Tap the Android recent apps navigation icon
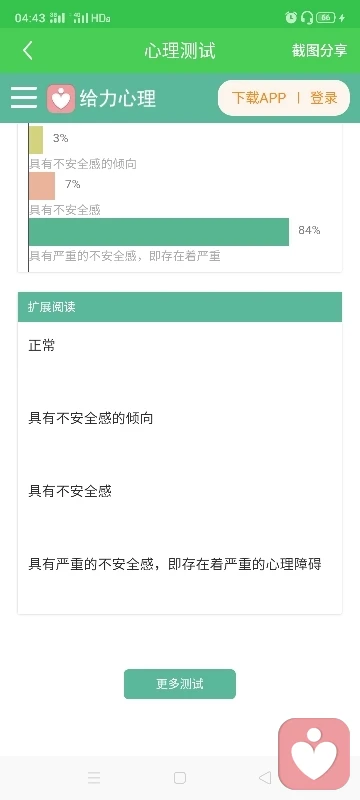This screenshot has width=360, height=800. (94, 778)
